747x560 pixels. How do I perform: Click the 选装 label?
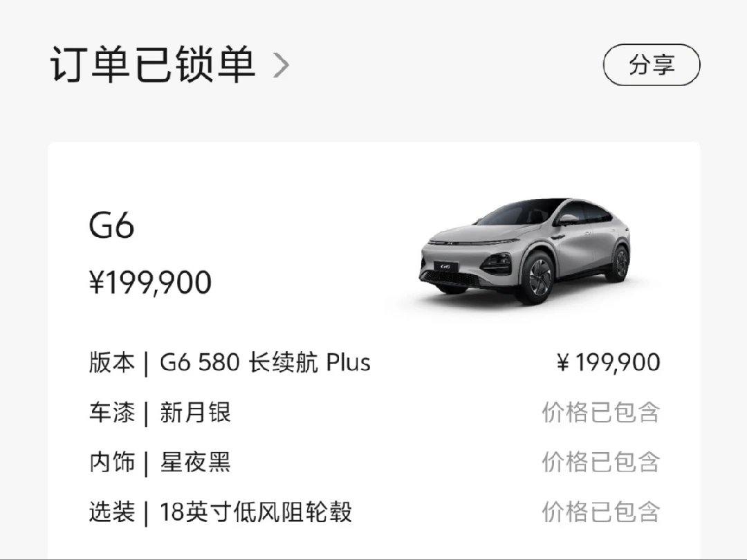112,512
